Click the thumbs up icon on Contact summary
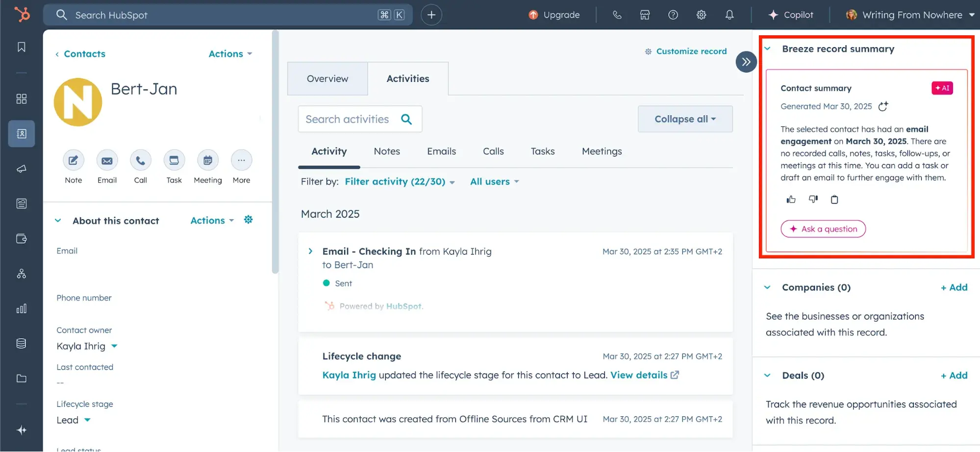The image size is (980, 452). (x=791, y=199)
